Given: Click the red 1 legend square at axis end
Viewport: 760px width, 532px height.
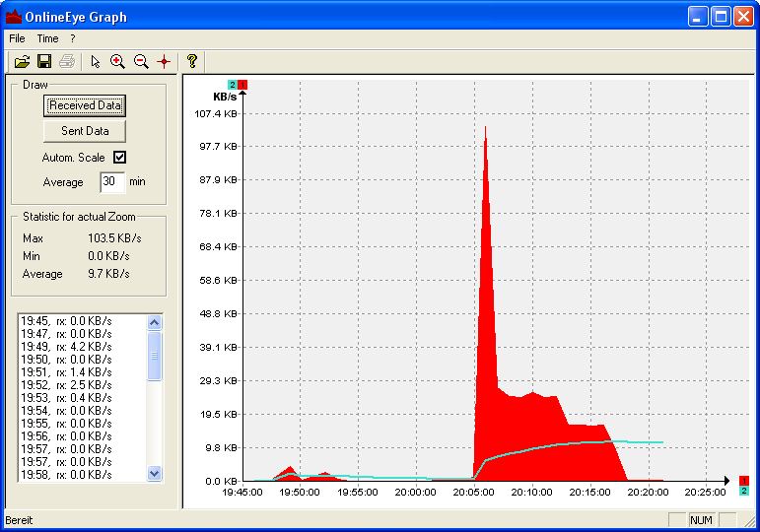Looking at the screenshot, I should point(744,481).
